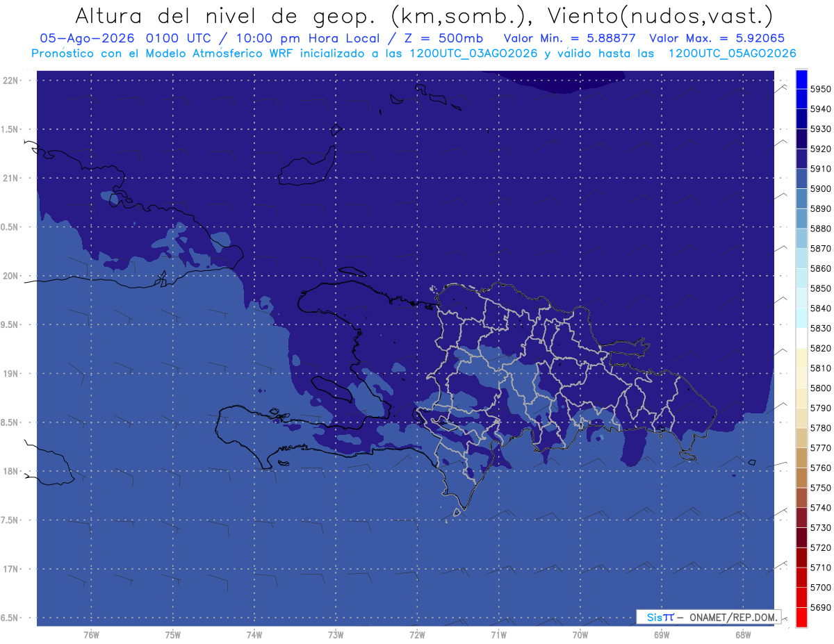Click the '68W' longitude label
Image resolution: width=834 pixels, height=644 pixels.
[x=743, y=635]
